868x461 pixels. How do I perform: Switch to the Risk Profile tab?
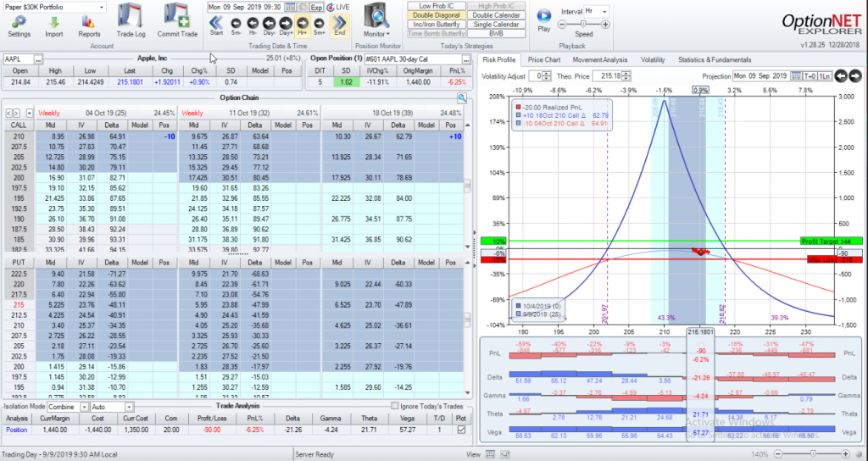click(498, 60)
